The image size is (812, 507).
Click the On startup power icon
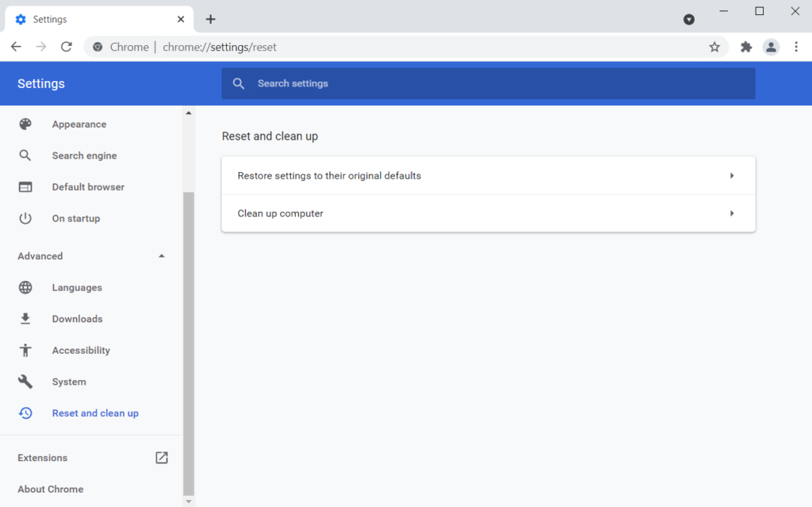point(25,218)
